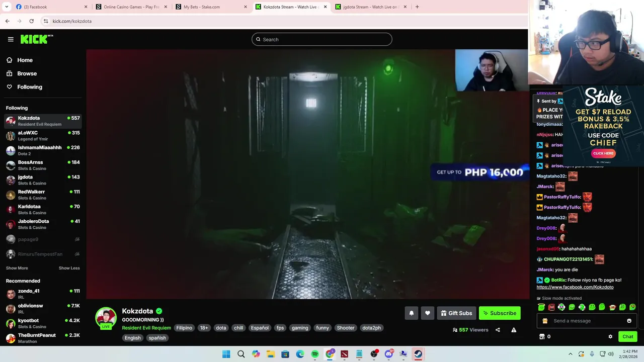Open Windows taskbar search

(241, 354)
